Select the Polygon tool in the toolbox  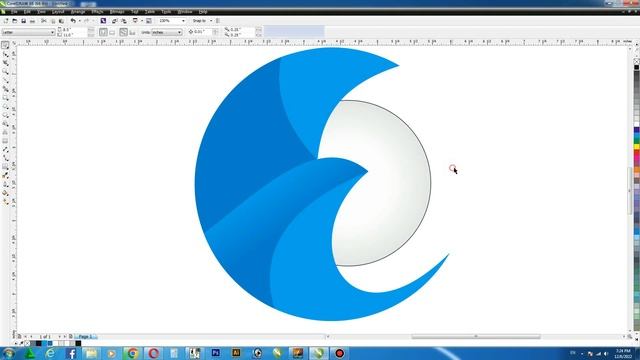click(5, 115)
